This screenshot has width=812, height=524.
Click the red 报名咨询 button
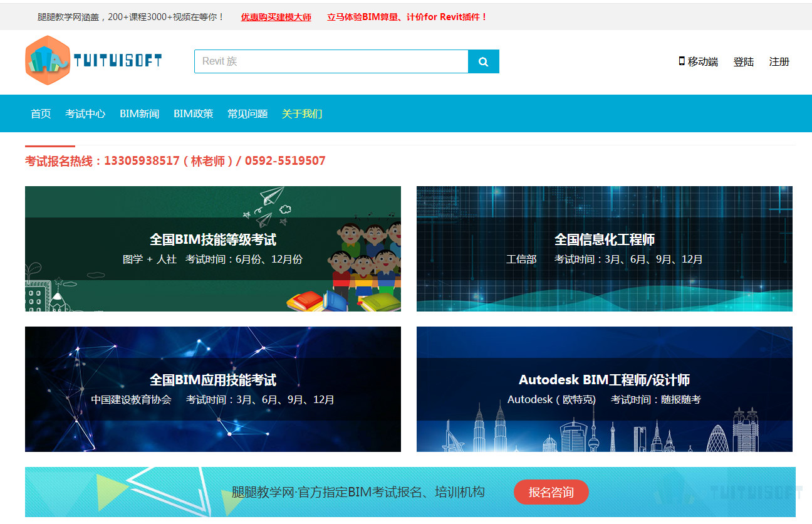551,492
